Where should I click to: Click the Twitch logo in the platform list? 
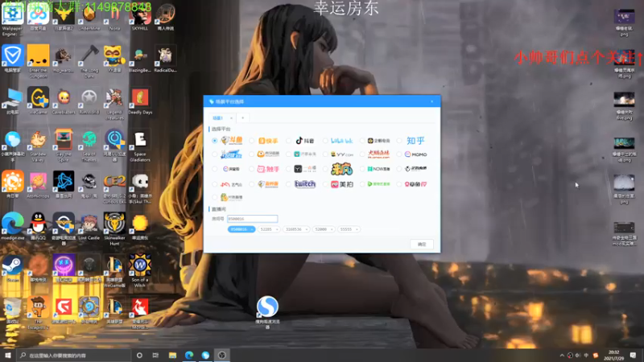(x=305, y=184)
